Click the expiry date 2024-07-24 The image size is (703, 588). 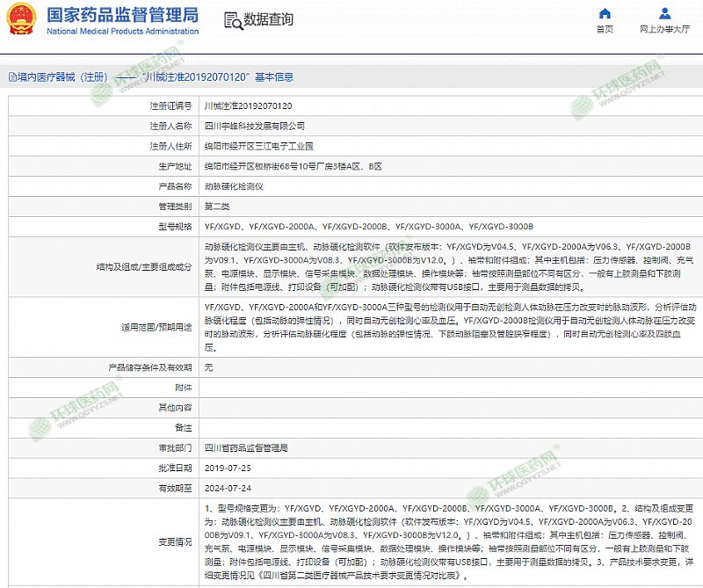[x=228, y=488]
